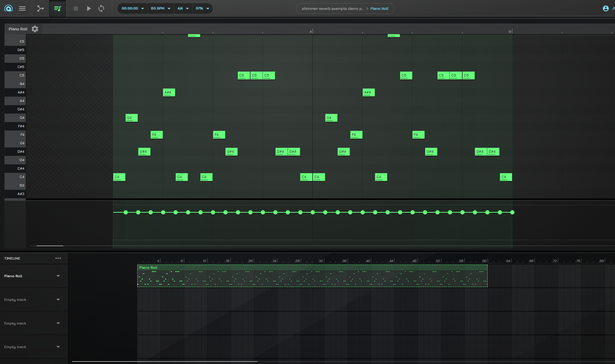
Task: Select the green note sequencer view icon
Action: click(58, 8)
